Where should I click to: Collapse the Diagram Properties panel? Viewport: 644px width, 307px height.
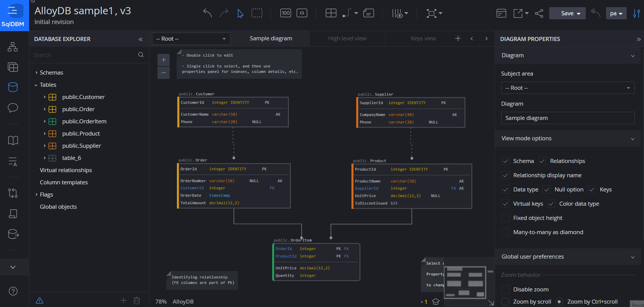click(x=638, y=39)
